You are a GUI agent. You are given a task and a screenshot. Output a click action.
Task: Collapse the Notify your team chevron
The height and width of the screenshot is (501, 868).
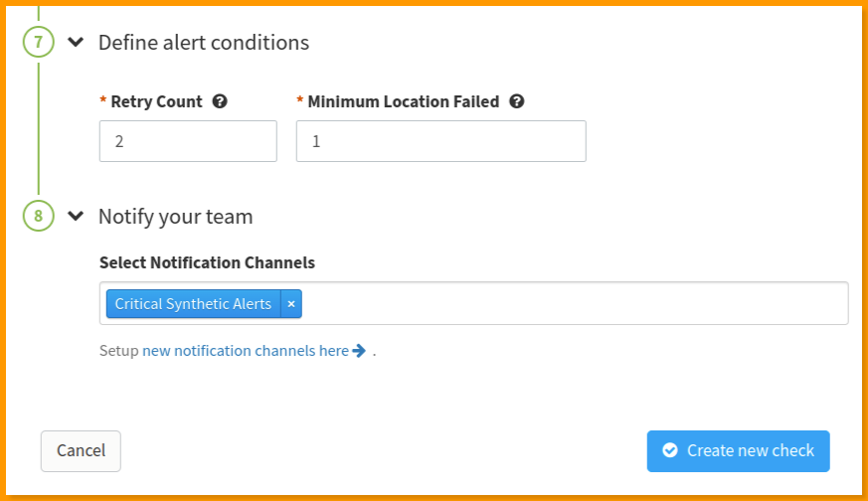point(76,216)
